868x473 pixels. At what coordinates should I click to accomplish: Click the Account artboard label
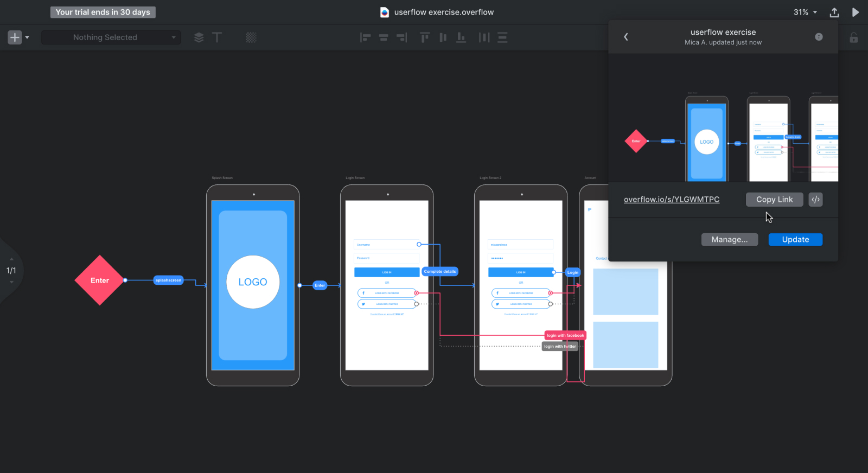pos(590,178)
